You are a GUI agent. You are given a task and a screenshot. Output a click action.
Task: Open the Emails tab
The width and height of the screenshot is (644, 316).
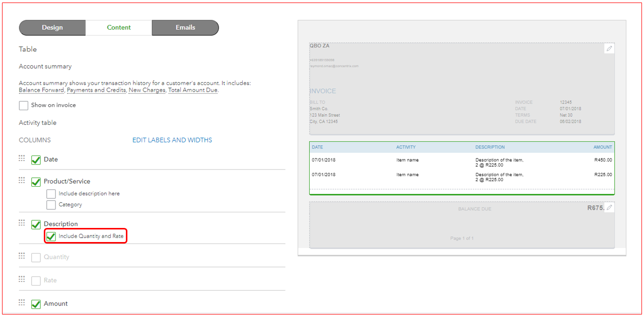pos(185,28)
